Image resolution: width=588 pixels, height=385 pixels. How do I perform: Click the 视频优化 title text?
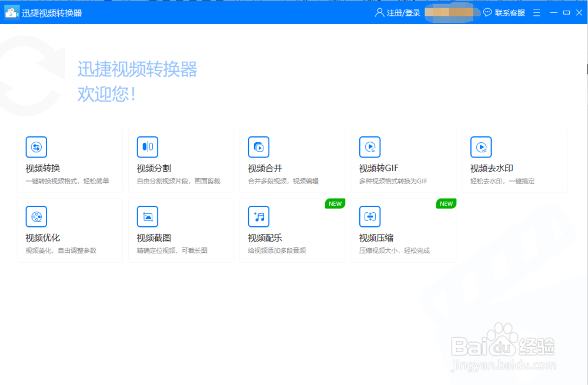43,237
